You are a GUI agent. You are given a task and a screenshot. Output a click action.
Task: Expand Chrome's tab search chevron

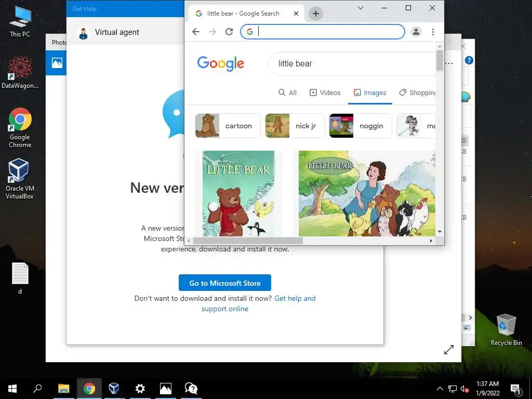pos(361,8)
